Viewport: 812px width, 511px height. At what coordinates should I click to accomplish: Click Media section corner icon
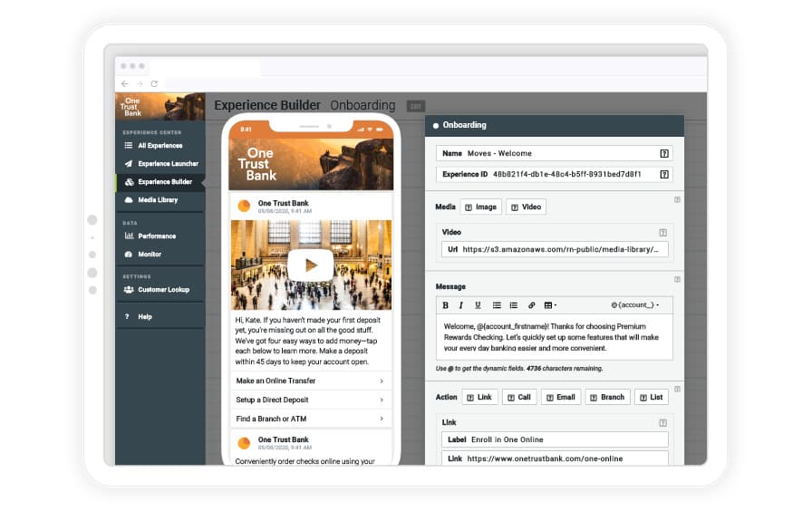677,200
